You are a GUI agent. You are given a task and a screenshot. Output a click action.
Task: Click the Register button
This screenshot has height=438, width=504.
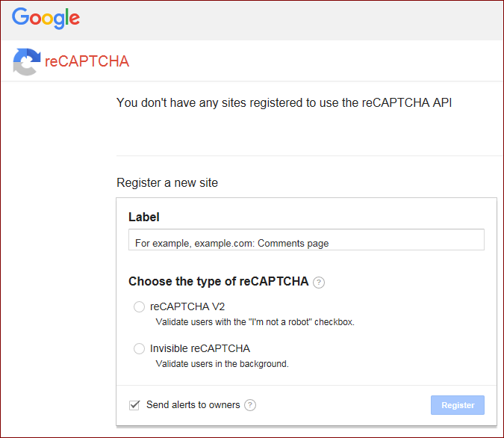[458, 405]
